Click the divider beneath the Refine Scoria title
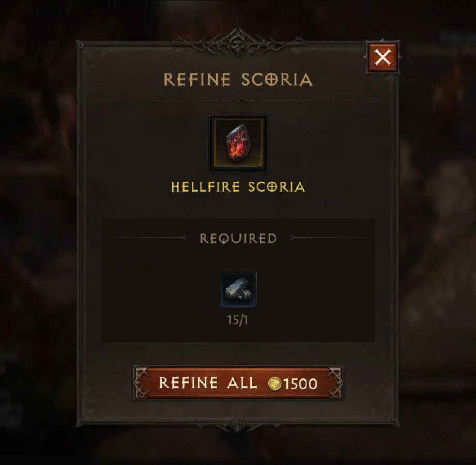The width and height of the screenshot is (476, 465). [238, 100]
